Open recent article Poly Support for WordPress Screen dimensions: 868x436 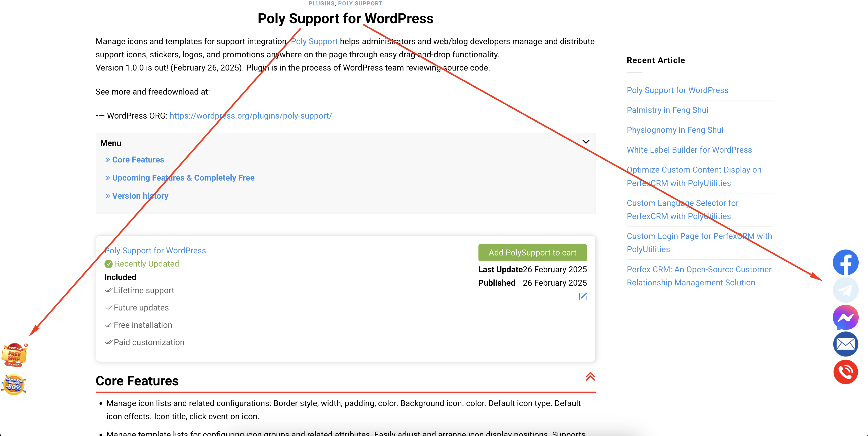click(x=677, y=90)
